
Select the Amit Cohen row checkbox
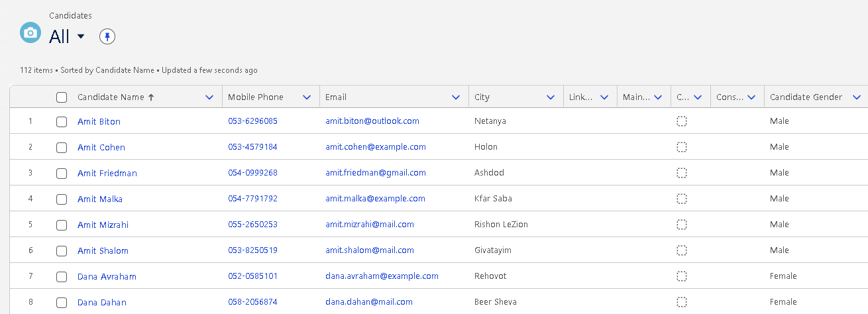62,147
